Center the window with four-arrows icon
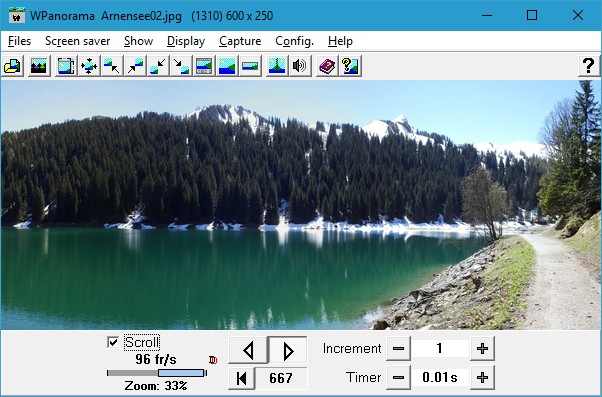The width and height of the screenshot is (602, 397). [x=89, y=66]
